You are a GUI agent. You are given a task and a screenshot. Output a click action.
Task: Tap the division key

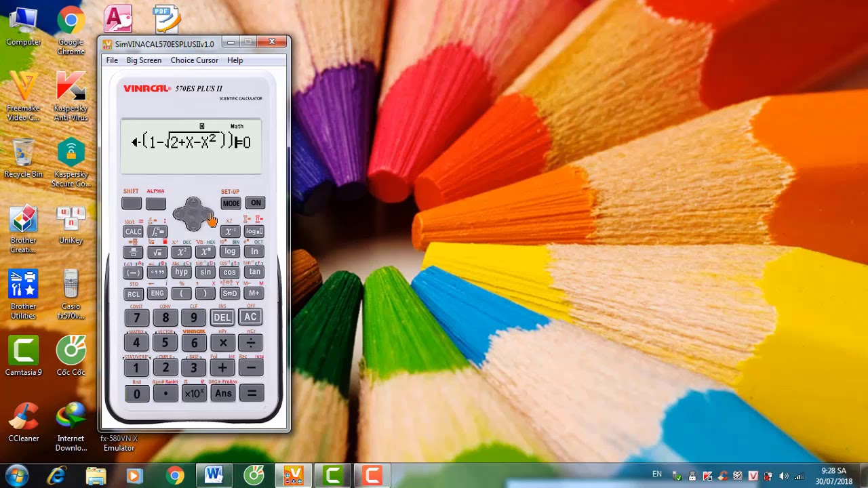click(251, 342)
